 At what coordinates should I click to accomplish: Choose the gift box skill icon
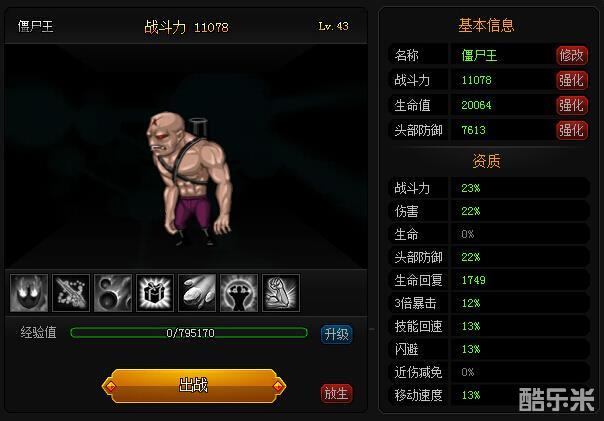pyautogui.click(x=155, y=293)
